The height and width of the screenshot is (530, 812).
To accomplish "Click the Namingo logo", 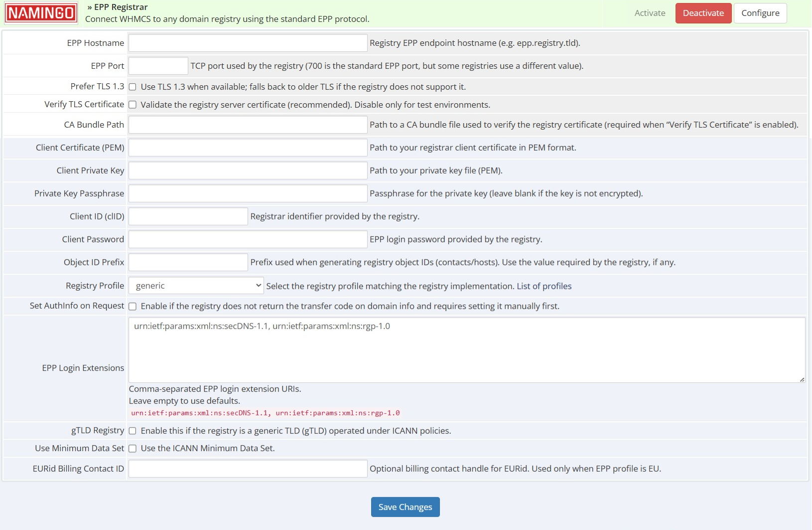I will 41,13.
